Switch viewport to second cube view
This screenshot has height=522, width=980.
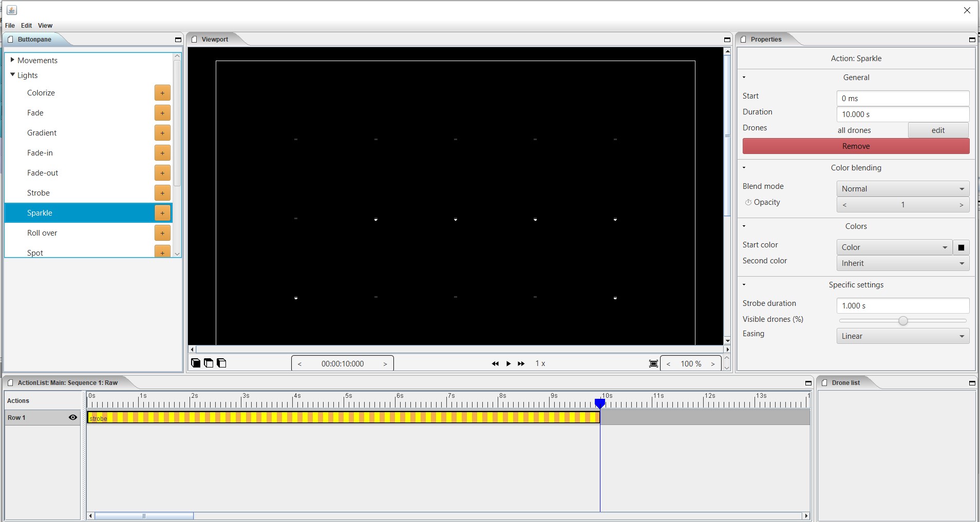pos(209,363)
